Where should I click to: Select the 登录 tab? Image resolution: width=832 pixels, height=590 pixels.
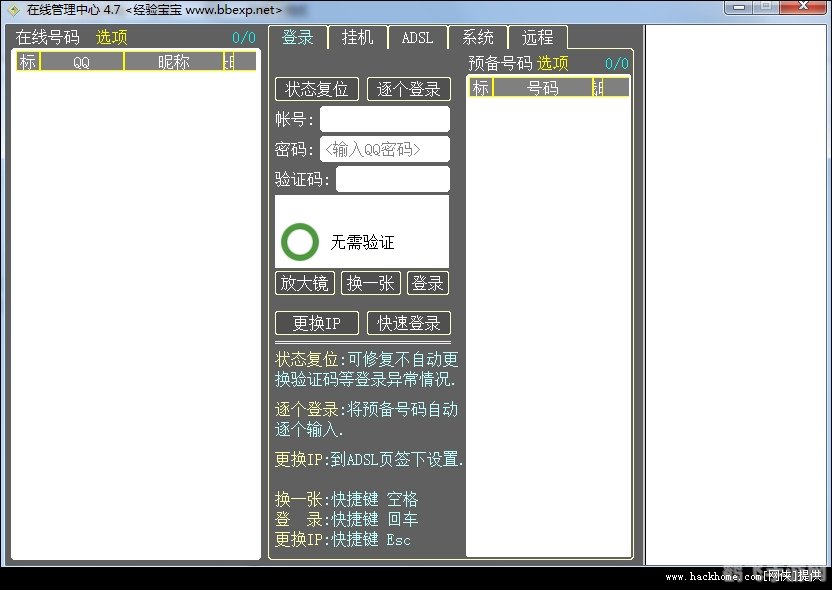297,37
